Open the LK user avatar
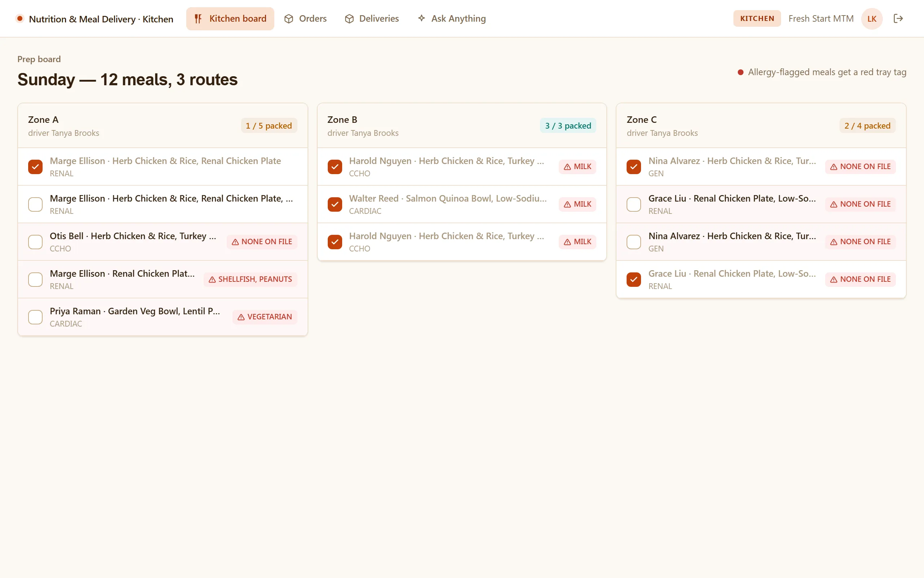The width and height of the screenshot is (924, 578). [872, 19]
